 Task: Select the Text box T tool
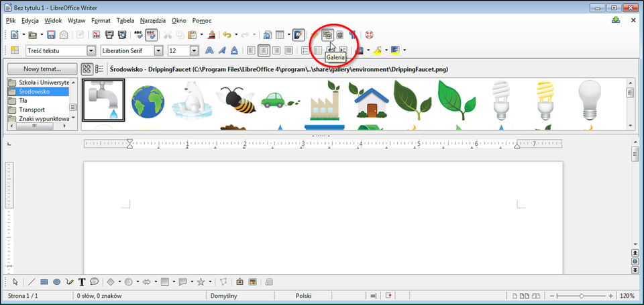(82, 282)
